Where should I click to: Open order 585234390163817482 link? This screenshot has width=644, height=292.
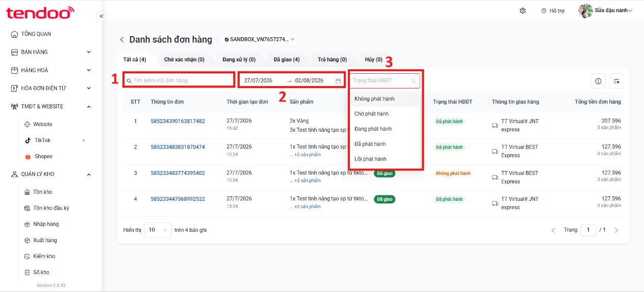(x=178, y=121)
